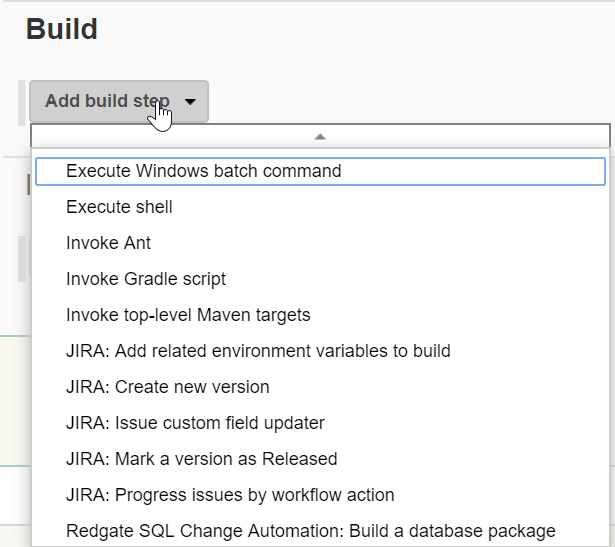Pick JIRA: Progress issues by workflow action
This screenshot has width=615, height=547.
tap(230, 495)
